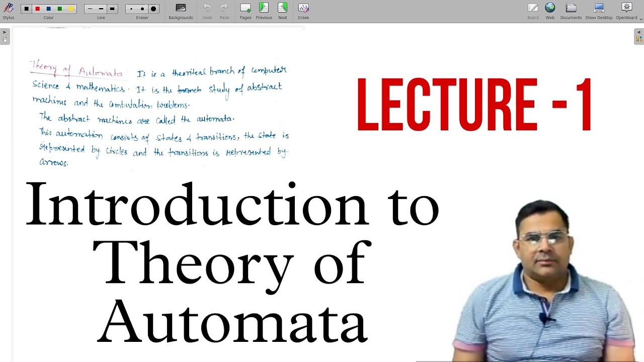Pick the black pen color

tap(26, 9)
